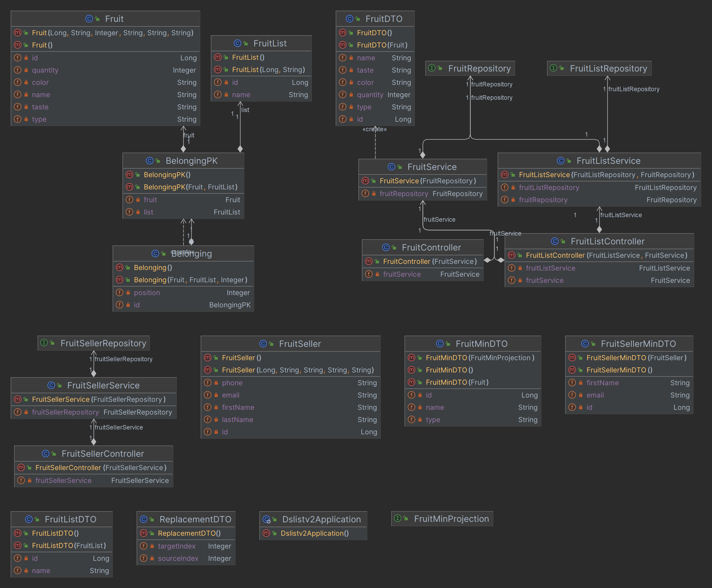Viewport: 712px width, 588px height.
Task: Click the fruitListRepository edge label
Action: (x=634, y=89)
